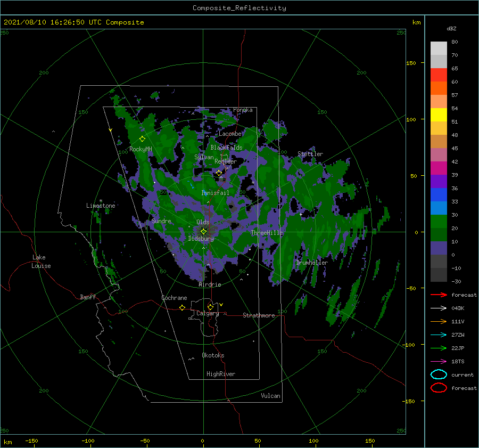
Task: Click the Sylvan city label
Action: (204, 157)
